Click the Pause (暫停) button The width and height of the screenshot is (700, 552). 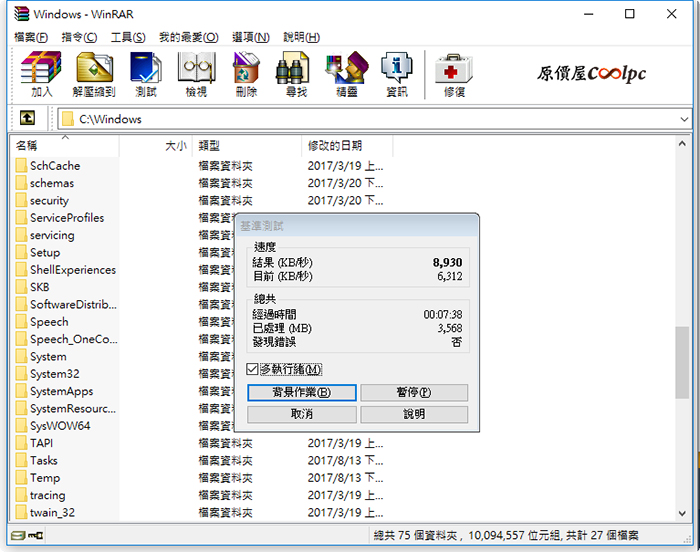tap(414, 393)
